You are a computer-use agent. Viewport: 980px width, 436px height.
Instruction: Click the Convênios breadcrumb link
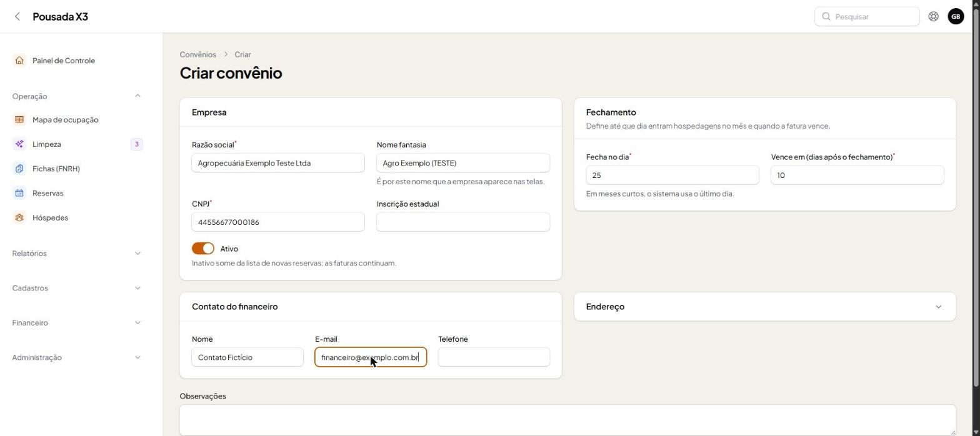[x=197, y=54]
